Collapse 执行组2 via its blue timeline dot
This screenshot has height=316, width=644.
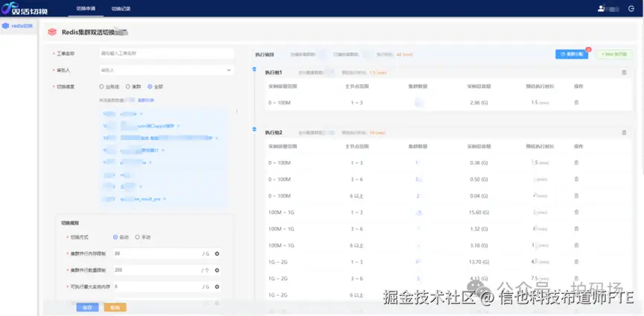(254, 129)
